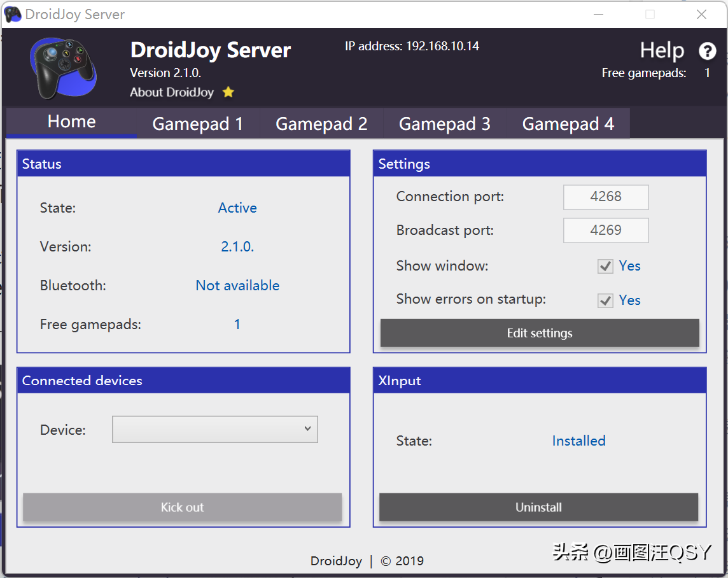Click the DroidJoy Server header title
728x578 pixels.
211,50
